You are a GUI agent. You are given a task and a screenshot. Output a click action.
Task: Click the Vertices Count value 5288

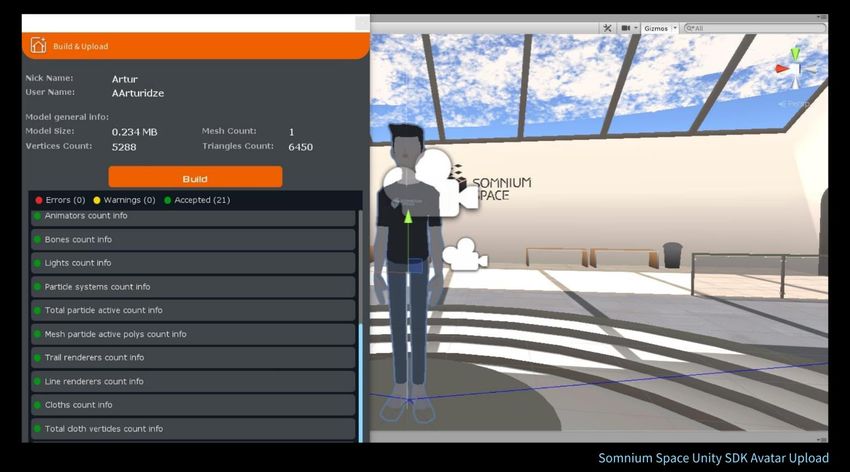pos(124,147)
